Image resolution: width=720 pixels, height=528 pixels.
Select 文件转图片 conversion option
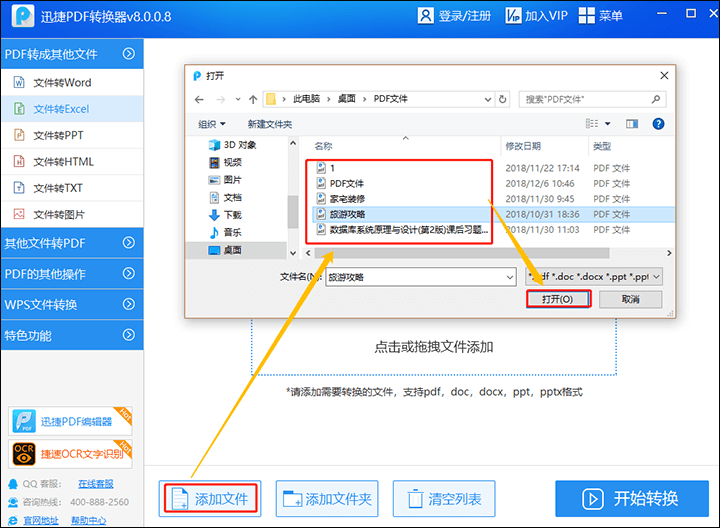click(72, 214)
